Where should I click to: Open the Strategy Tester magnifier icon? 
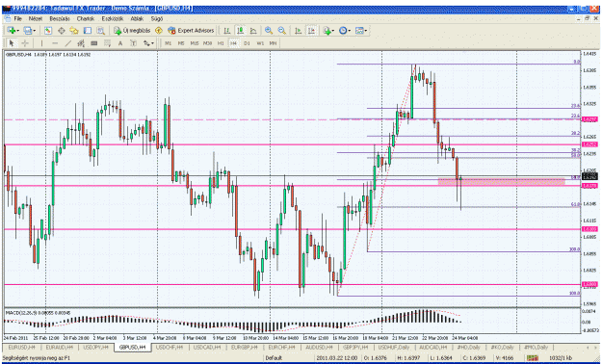click(x=100, y=31)
